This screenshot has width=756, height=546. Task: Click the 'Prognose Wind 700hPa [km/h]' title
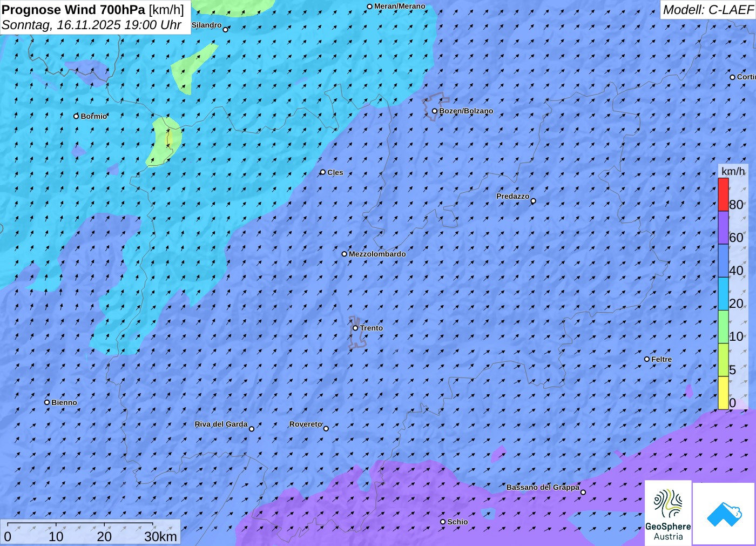(x=93, y=10)
